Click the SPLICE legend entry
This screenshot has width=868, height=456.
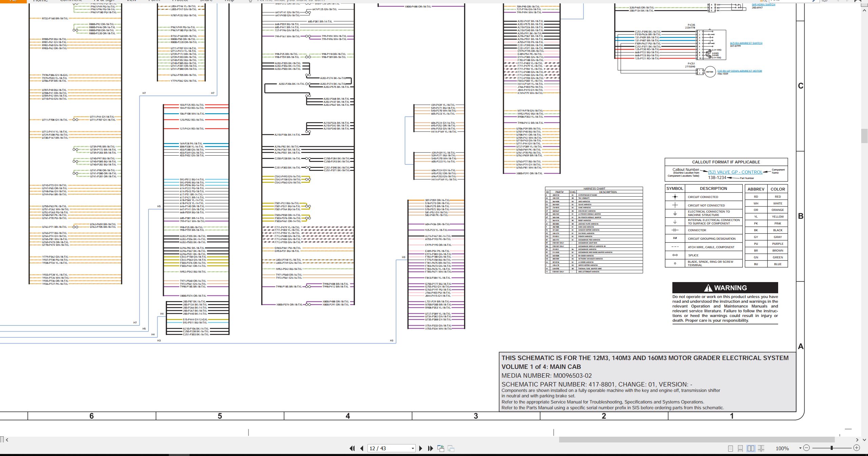click(693, 255)
